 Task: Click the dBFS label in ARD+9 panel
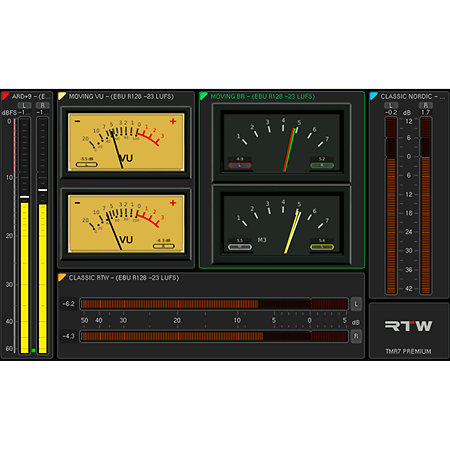[9, 113]
